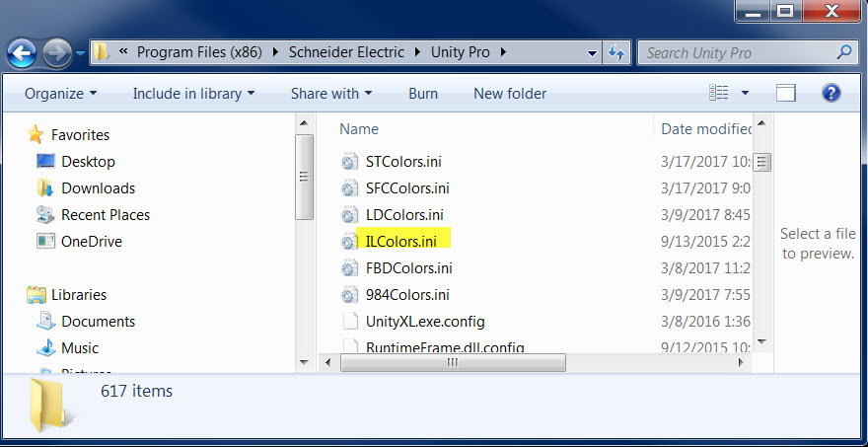Click the Change your view icon
The image size is (868, 447).
[x=718, y=93]
